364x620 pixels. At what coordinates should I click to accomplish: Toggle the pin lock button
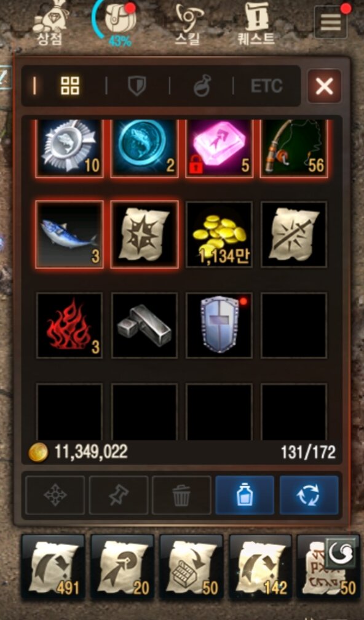tap(119, 495)
